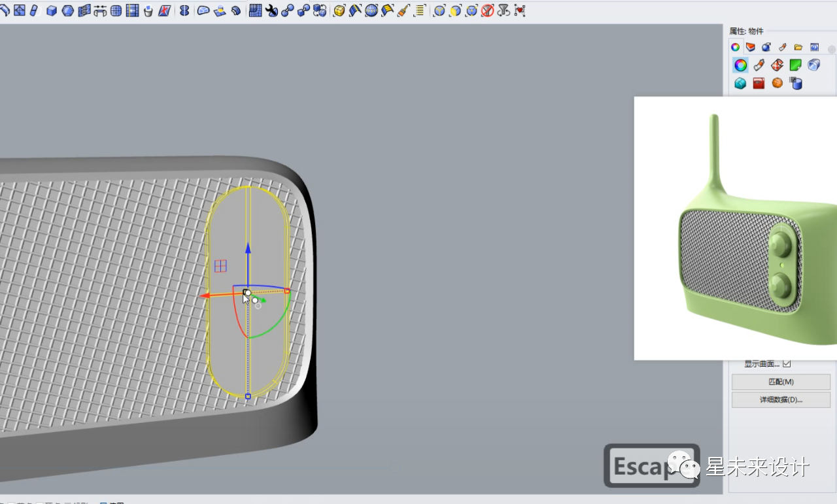Switch to the paint tube materials tab
Screen dimensions: 837x504
click(783, 47)
